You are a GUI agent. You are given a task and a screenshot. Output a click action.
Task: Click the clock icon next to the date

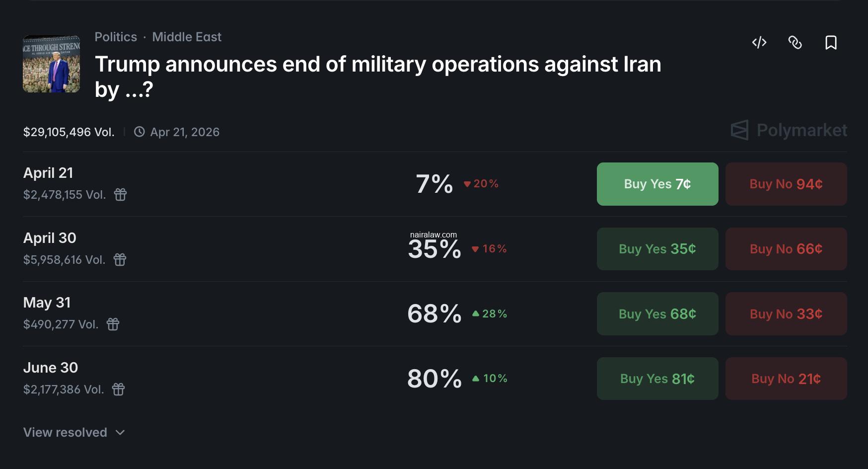coord(140,132)
